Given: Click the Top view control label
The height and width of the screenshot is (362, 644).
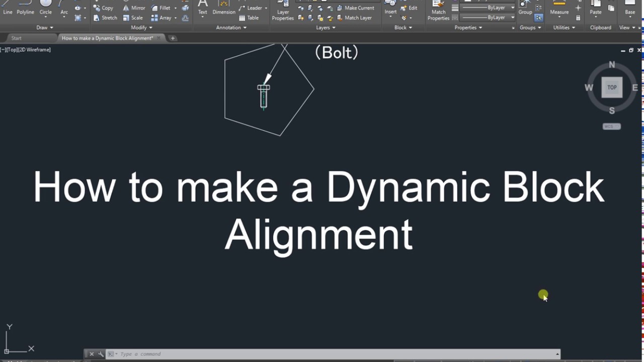Looking at the screenshot, I should pos(13,50).
